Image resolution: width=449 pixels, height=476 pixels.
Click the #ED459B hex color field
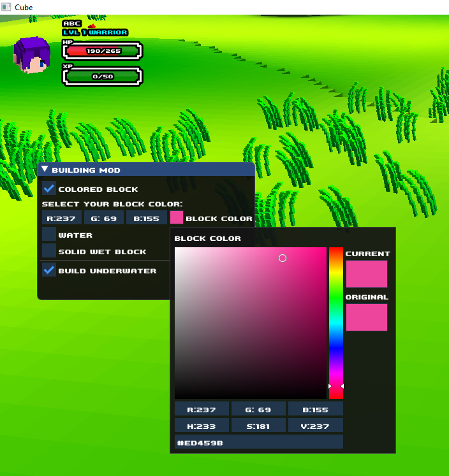259,442
